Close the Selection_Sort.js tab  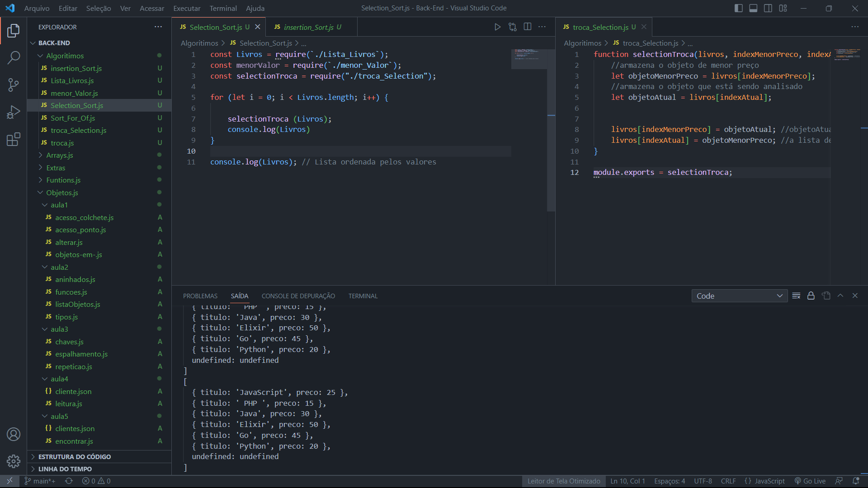[258, 27]
